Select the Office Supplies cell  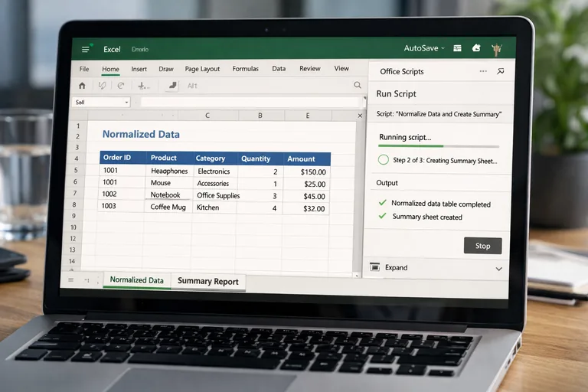[218, 195]
